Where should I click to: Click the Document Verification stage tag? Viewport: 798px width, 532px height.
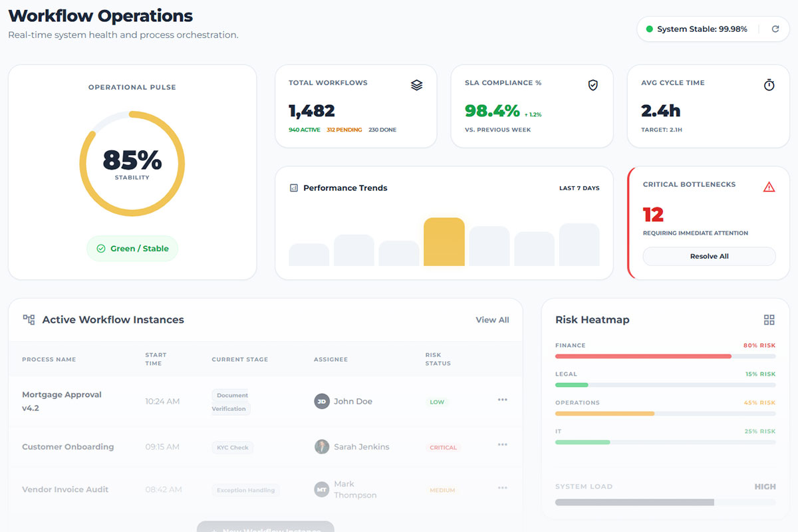[230, 402]
